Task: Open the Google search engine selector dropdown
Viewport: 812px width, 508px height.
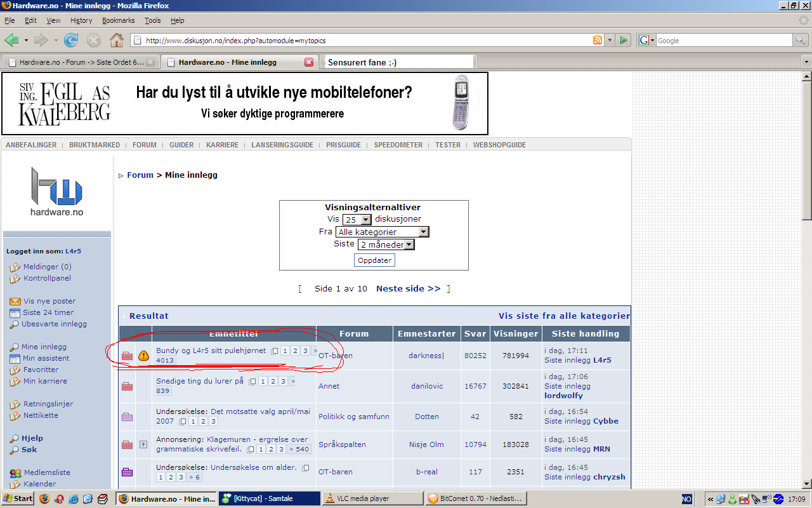Action: [646, 40]
